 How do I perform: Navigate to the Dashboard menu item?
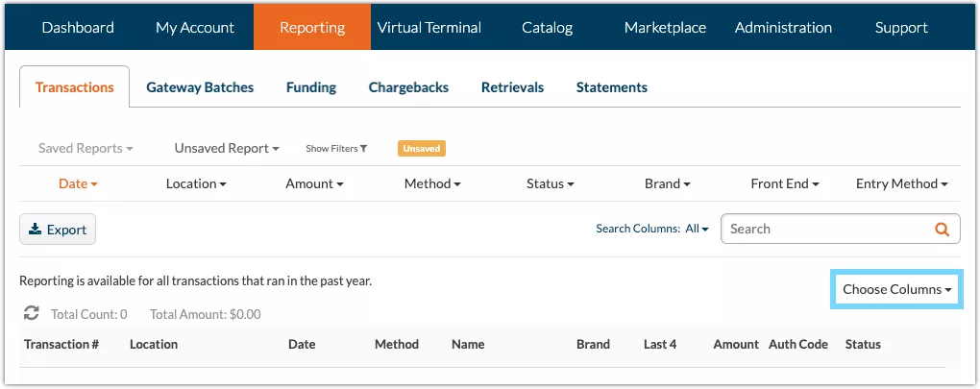tap(78, 27)
